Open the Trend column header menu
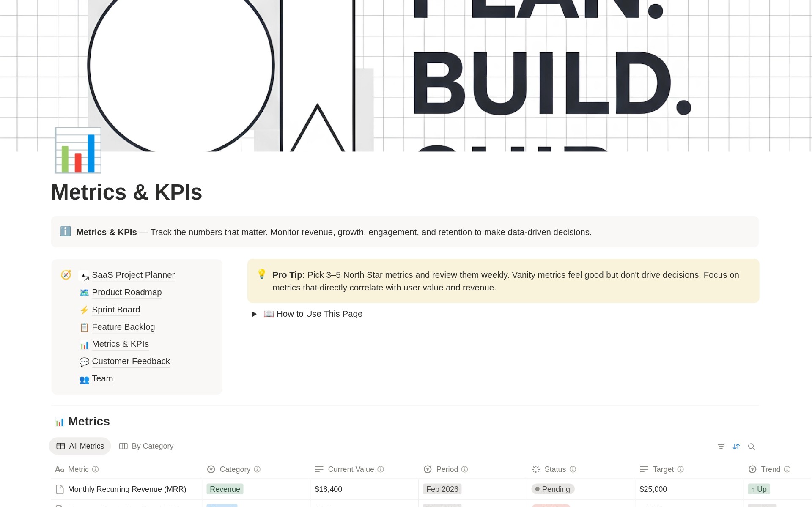 point(770,469)
